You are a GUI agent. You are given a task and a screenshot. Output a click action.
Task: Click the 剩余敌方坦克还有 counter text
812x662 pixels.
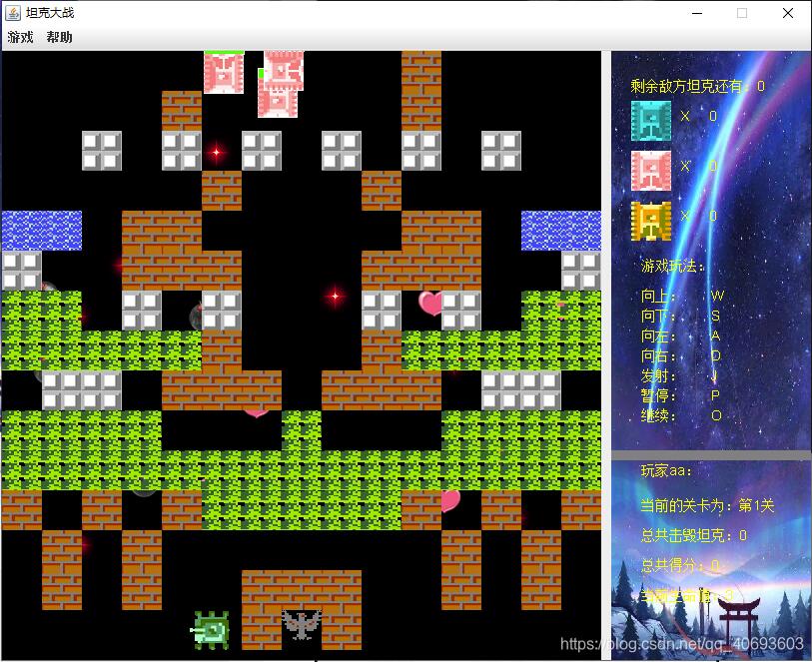697,86
